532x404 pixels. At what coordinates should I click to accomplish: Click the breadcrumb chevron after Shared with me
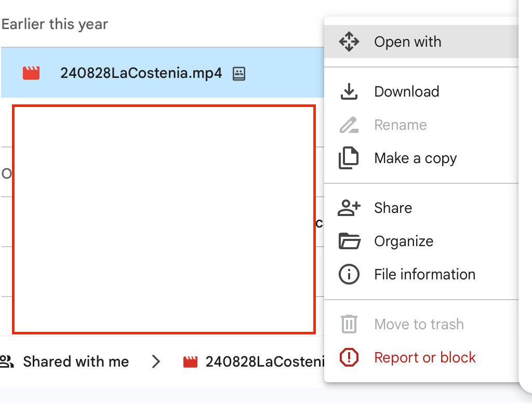click(x=155, y=361)
